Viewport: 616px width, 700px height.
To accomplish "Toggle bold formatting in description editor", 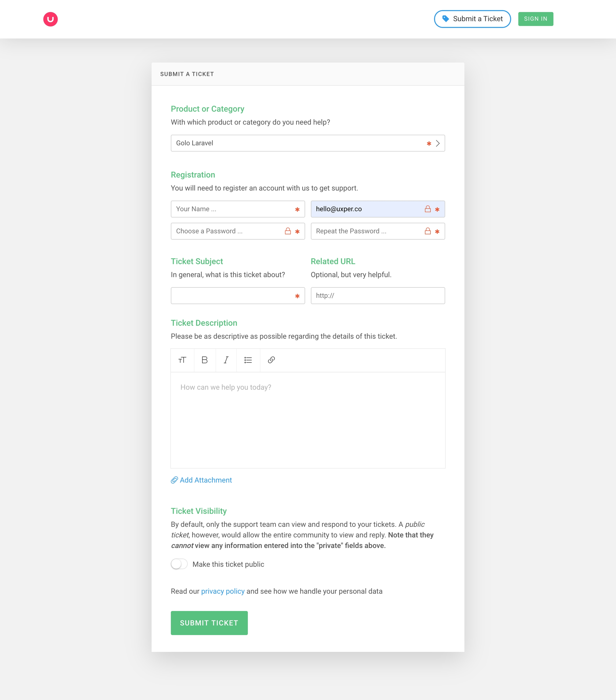I will (205, 360).
